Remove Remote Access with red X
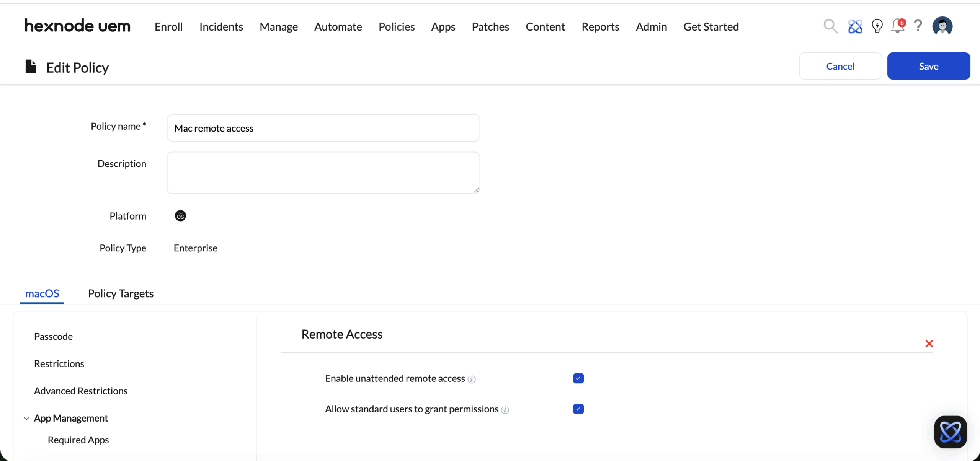The image size is (980, 461). [929, 344]
